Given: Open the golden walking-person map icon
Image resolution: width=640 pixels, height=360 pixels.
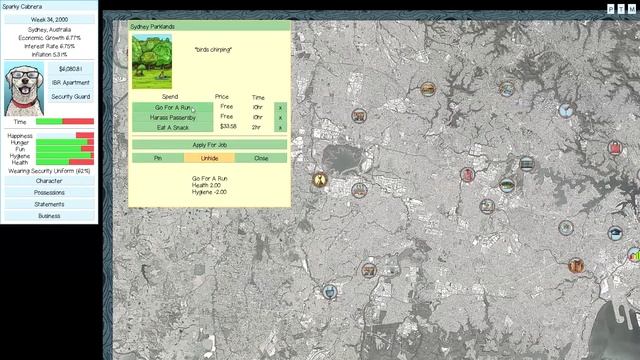Looking at the screenshot, I should (x=320, y=179).
